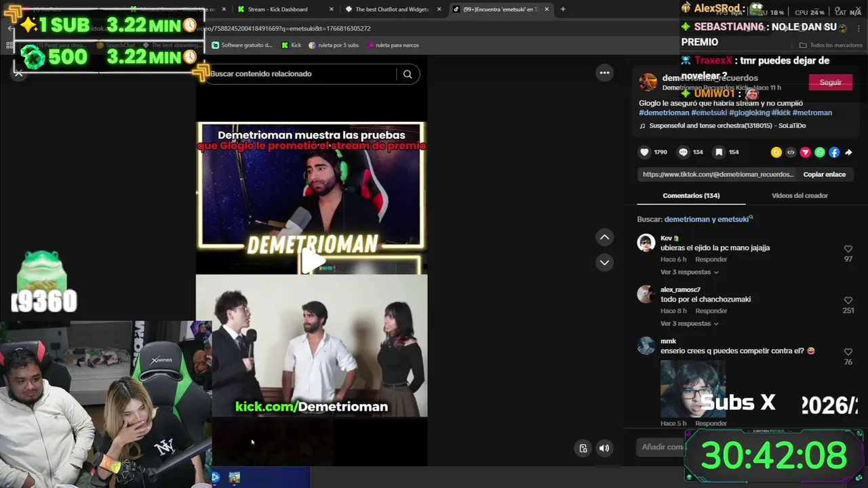The image size is (868, 488).
Task: Open mmk's profile avatar
Action: coord(646,346)
